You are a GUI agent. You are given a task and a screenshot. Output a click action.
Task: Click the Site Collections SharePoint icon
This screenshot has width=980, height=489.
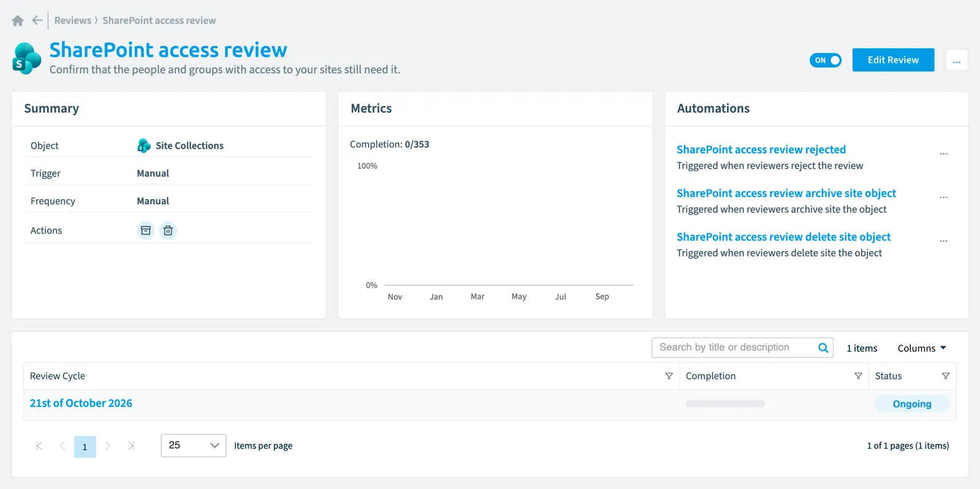(x=144, y=146)
